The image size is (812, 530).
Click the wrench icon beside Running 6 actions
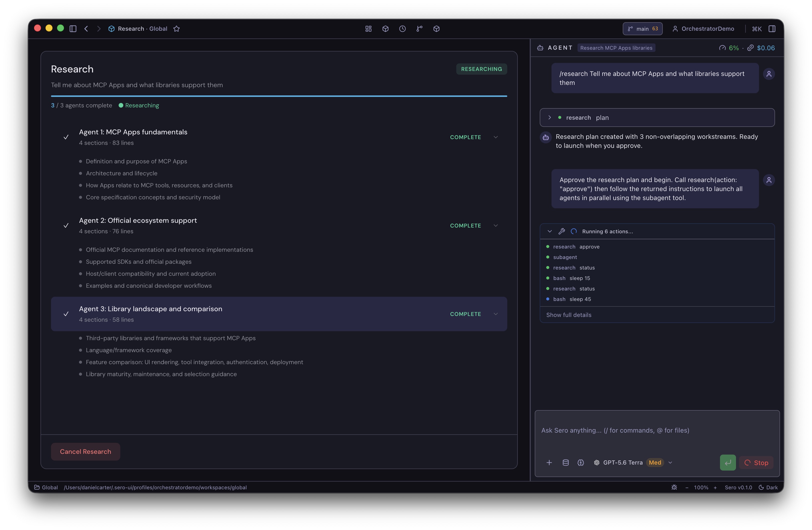[x=561, y=232]
